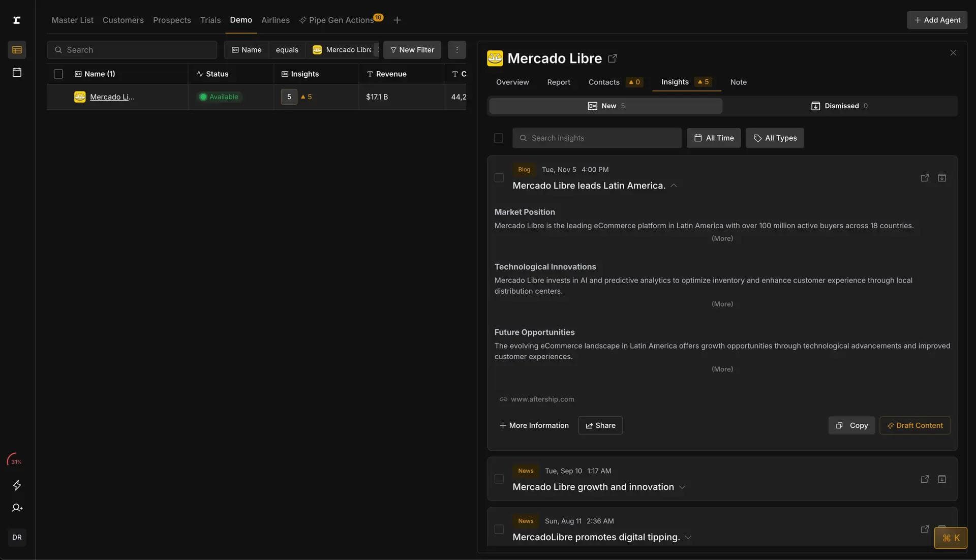Check the 'Mercado Libre leads Latin America' insight checkbox
This screenshot has height=560, width=976.
pos(499,178)
